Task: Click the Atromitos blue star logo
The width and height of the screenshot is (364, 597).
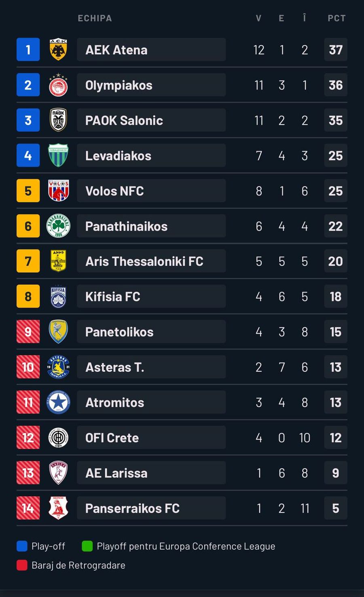Action: coord(58,402)
